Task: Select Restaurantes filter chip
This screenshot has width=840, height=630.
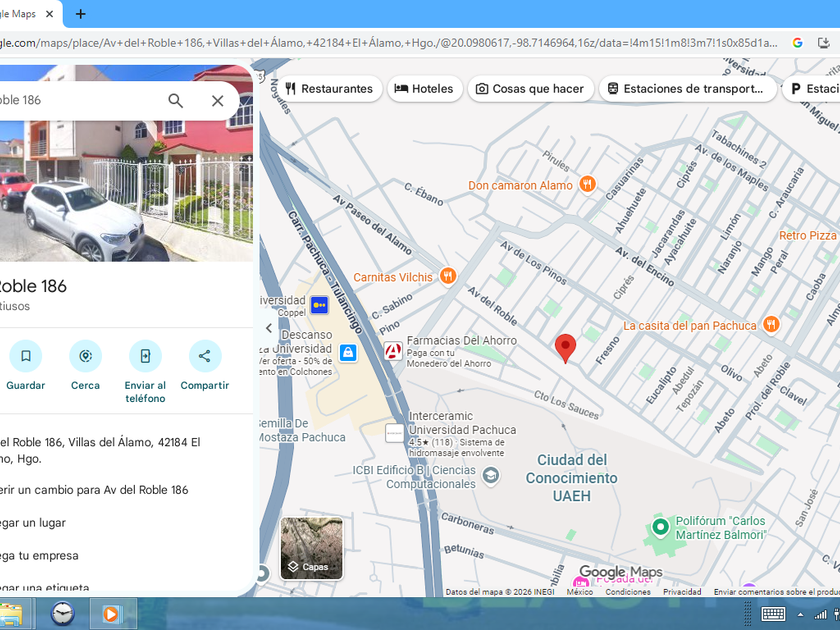Action: pyautogui.click(x=329, y=88)
